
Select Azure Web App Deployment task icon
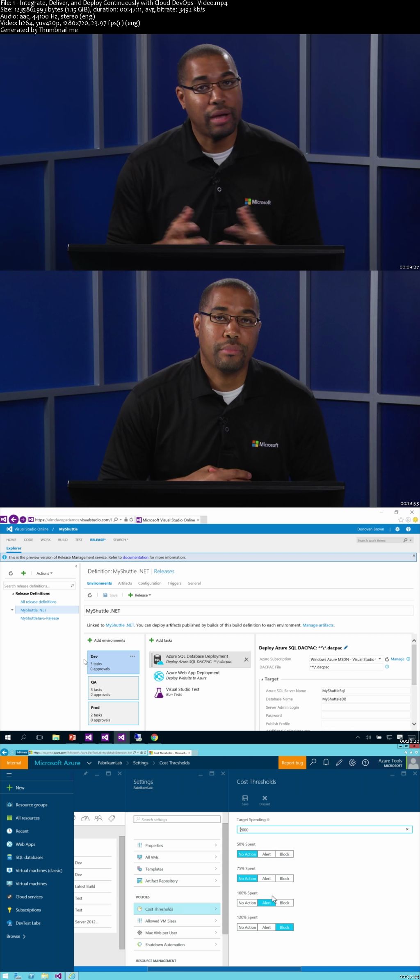coord(158,676)
